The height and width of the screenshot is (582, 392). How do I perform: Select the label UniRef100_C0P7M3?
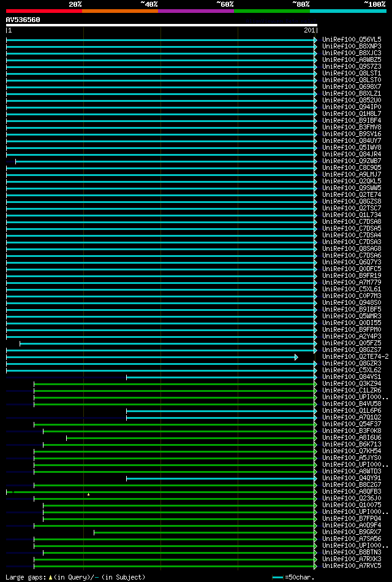click(352, 296)
